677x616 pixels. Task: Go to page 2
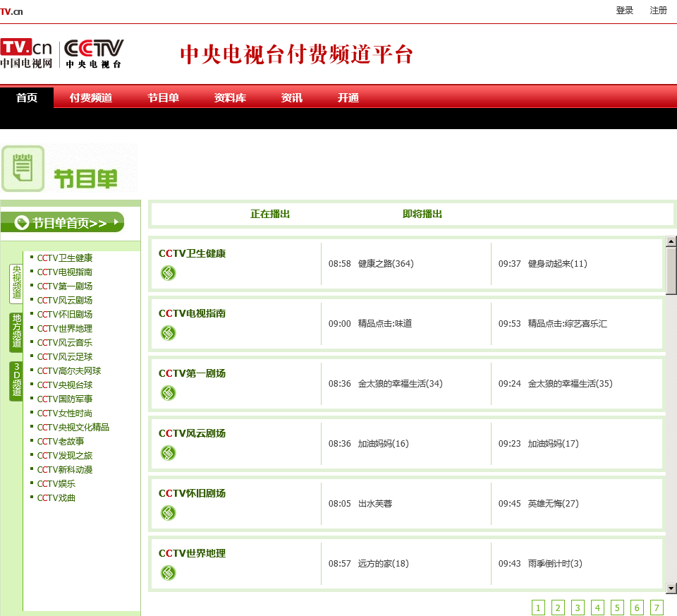558,608
